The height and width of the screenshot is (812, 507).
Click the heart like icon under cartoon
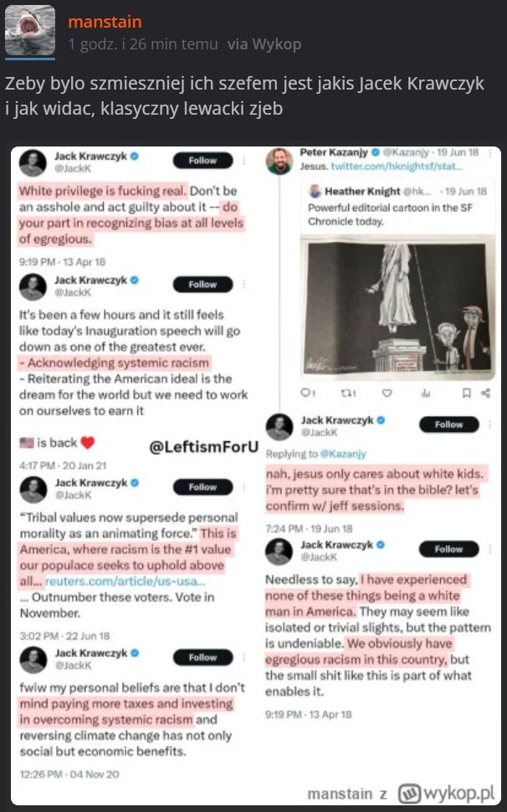387,393
